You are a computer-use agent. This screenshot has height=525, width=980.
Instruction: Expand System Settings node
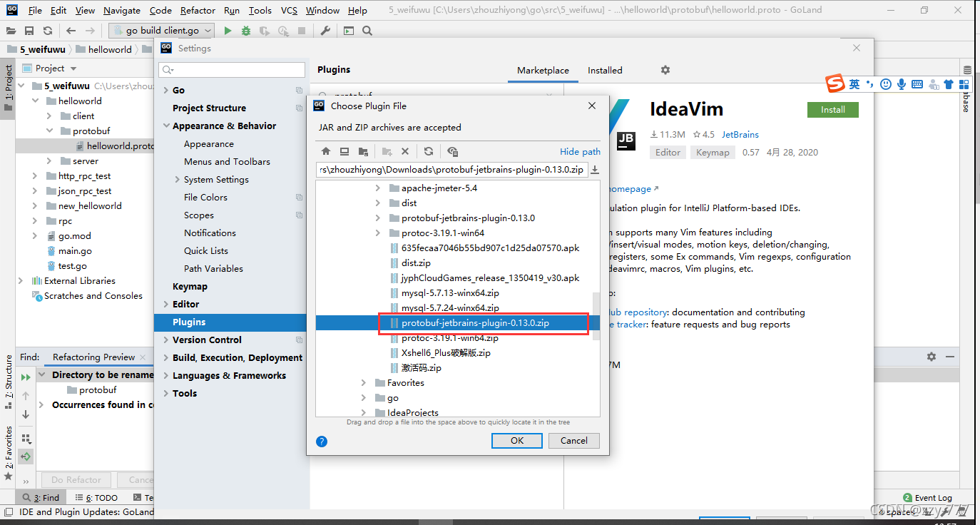tap(178, 180)
